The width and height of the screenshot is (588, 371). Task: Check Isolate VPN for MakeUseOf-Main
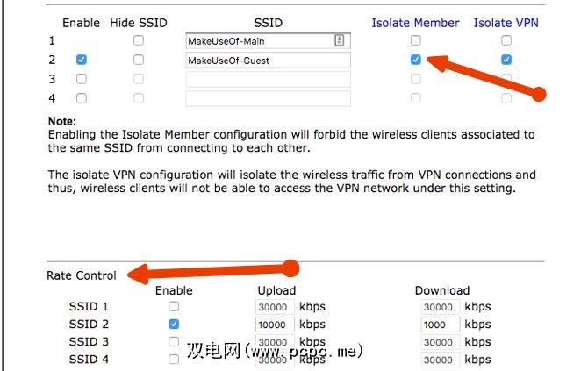point(506,41)
